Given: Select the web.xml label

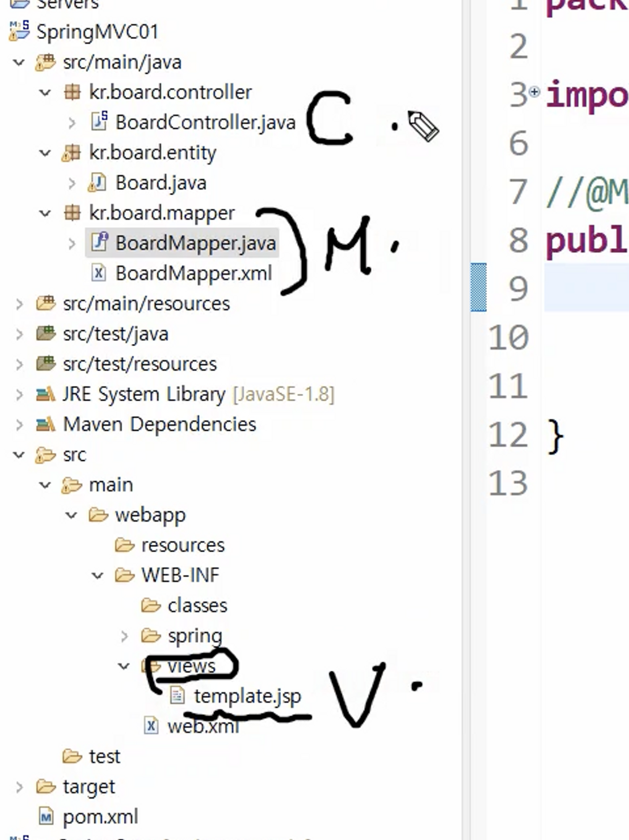Looking at the screenshot, I should (203, 727).
